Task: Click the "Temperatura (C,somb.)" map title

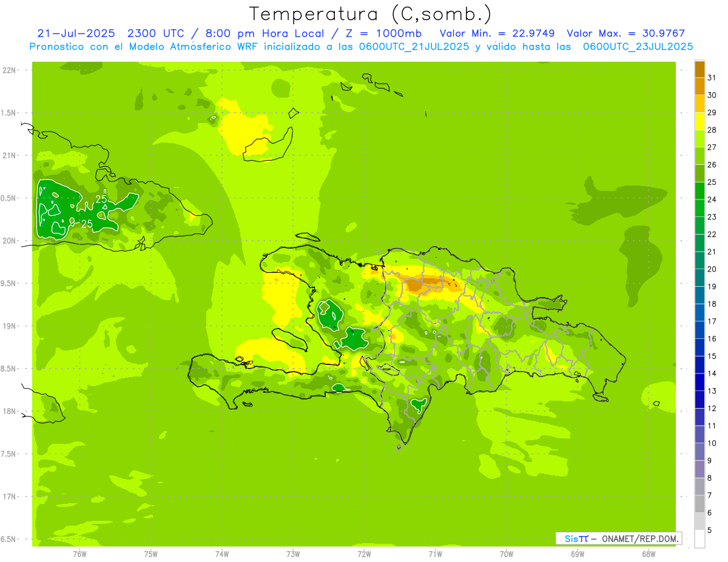Action: pos(371,14)
